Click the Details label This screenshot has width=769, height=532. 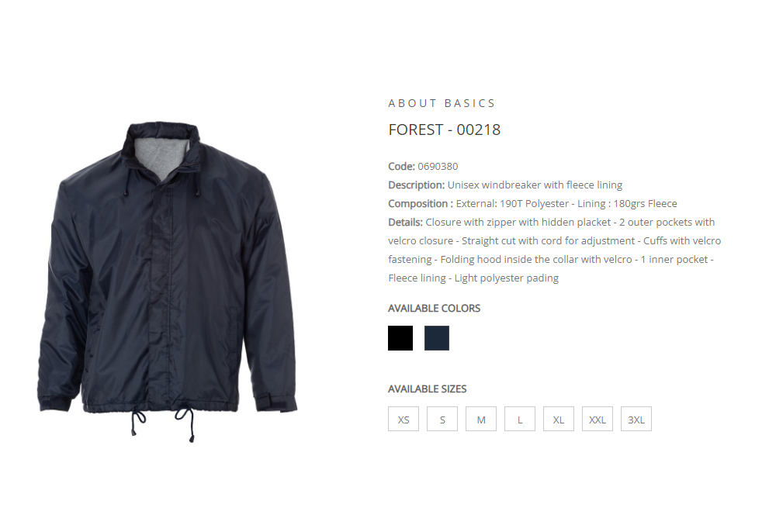pyautogui.click(x=405, y=222)
